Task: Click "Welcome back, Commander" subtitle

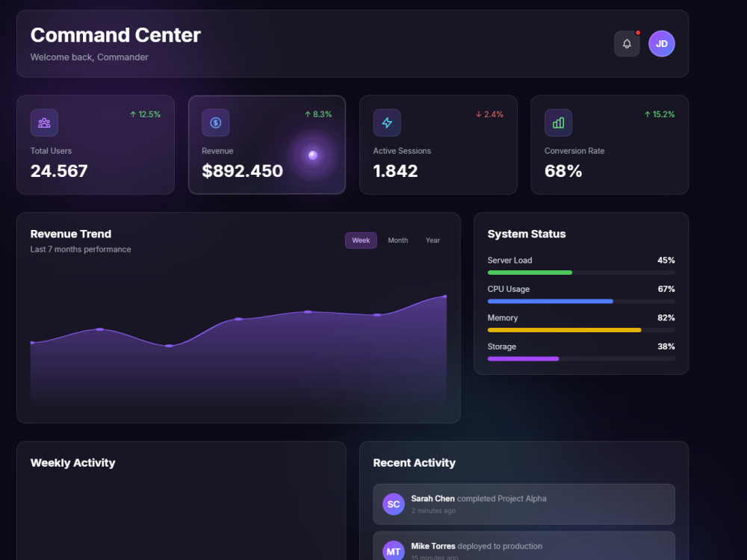Action: tap(89, 57)
